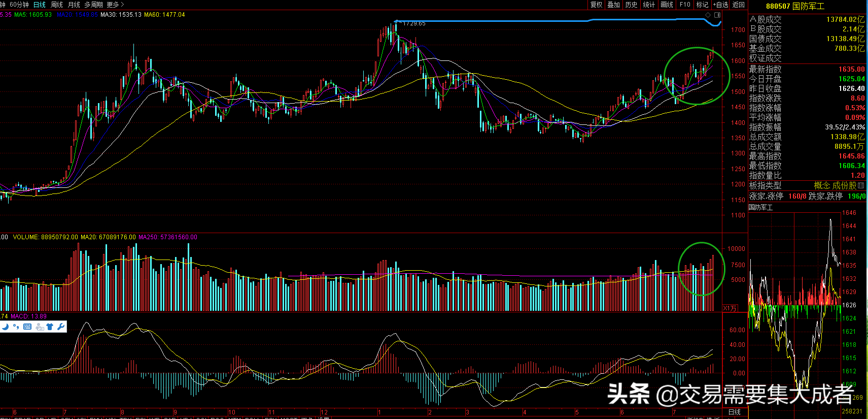Viewport: 868px width, 419px height.
Task: Click the shirt skin icon
Action: (x=50, y=327)
